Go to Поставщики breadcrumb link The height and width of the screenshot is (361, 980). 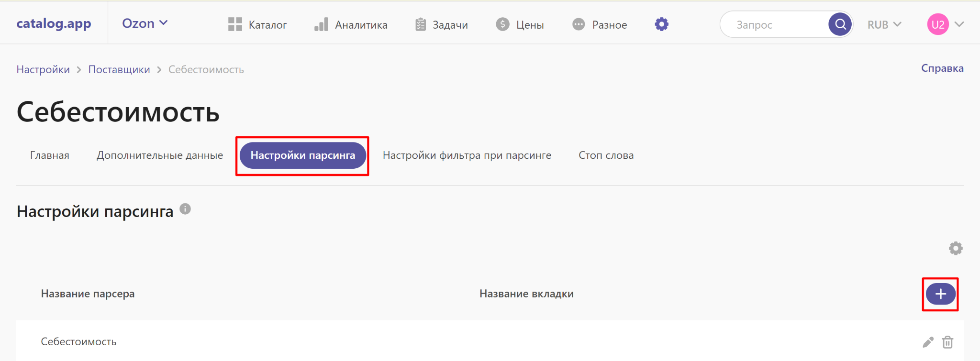[x=119, y=70]
